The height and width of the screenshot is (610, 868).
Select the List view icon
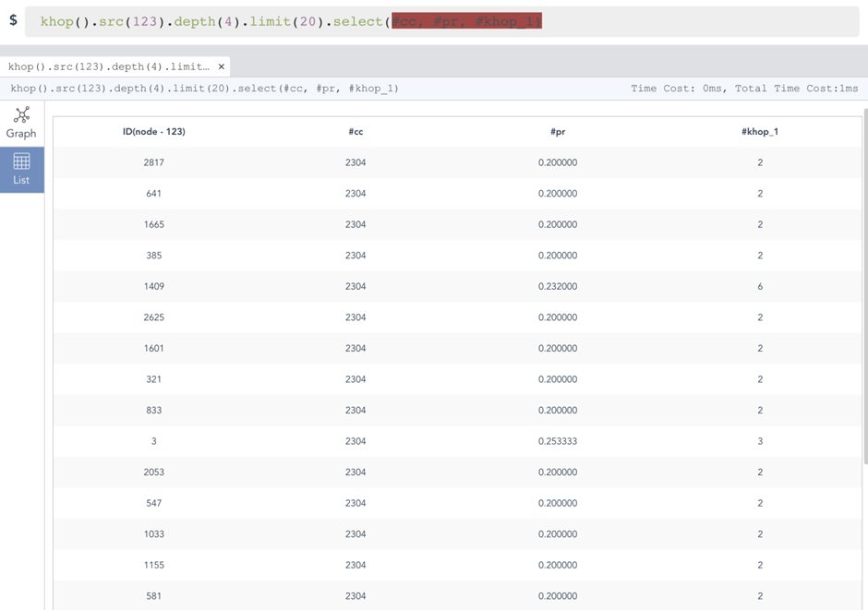point(21,161)
